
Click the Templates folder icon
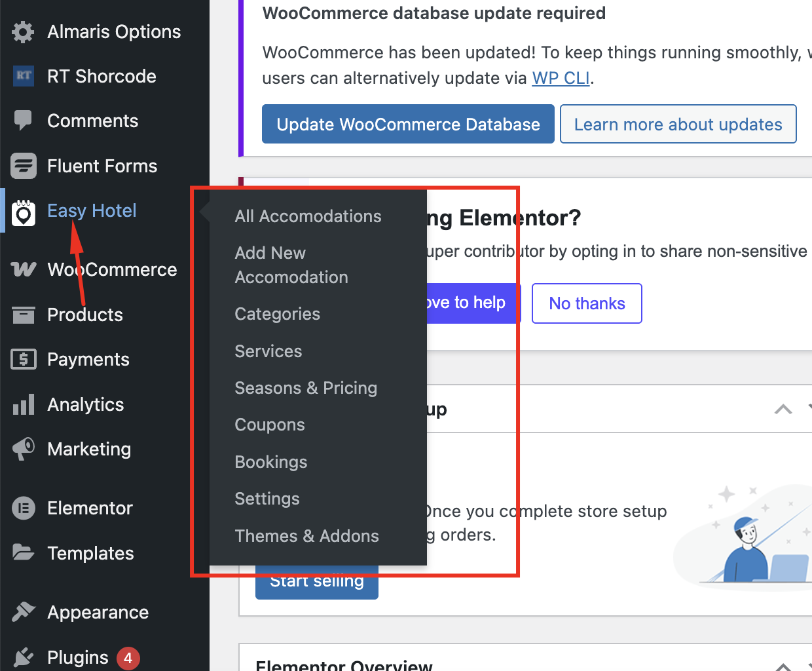24,552
